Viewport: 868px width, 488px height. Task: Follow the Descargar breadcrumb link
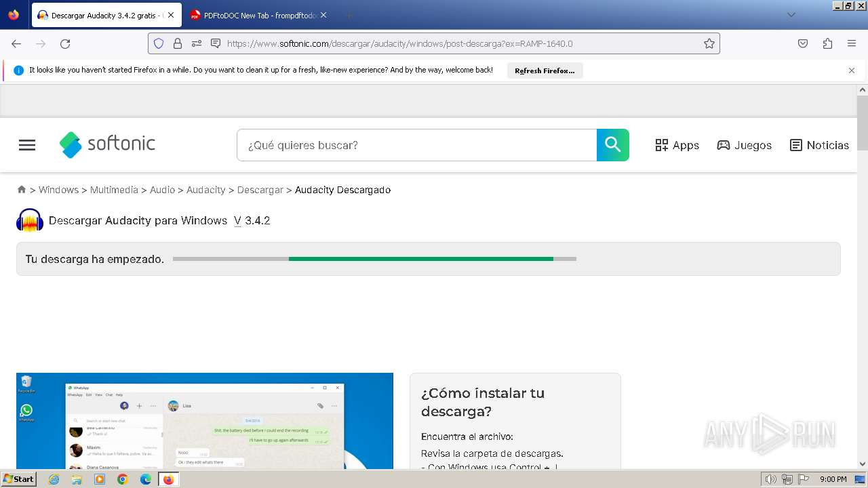260,190
